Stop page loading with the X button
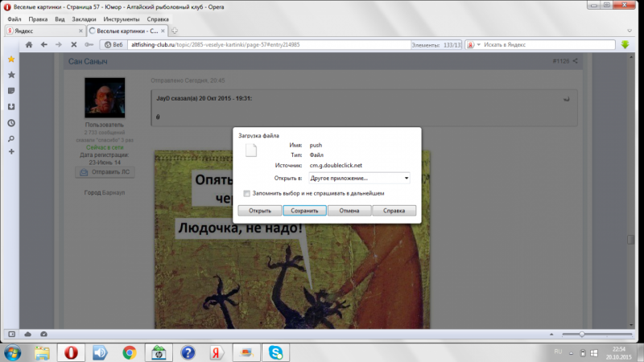 point(74,45)
